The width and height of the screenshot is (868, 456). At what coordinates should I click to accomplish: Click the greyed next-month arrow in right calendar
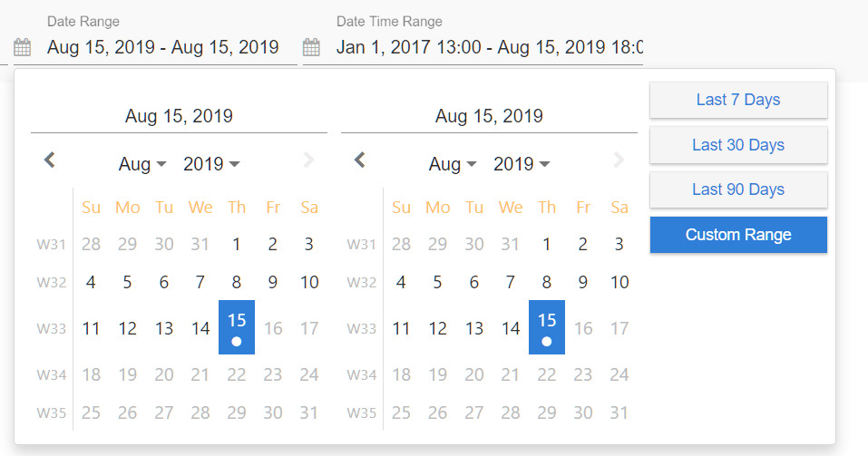[x=619, y=160]
